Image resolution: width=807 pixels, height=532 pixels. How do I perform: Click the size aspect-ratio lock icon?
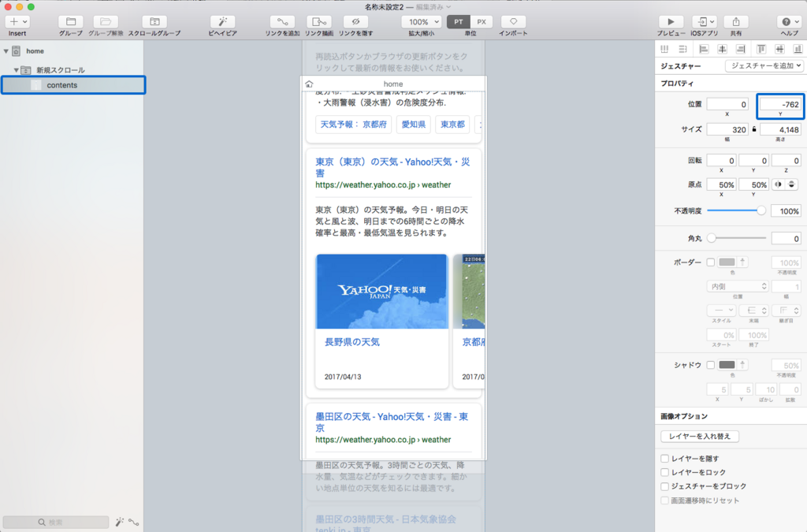pyautogui.click(x=754, y=129)
